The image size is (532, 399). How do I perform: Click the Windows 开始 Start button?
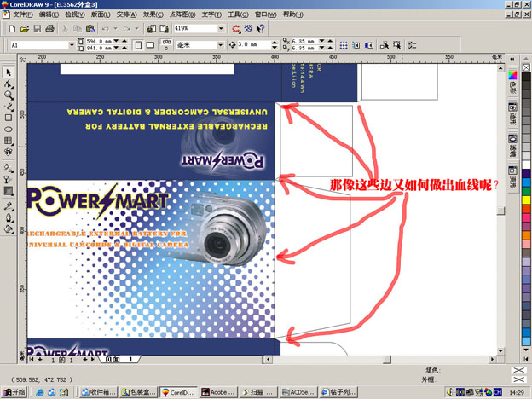(14, 392)
